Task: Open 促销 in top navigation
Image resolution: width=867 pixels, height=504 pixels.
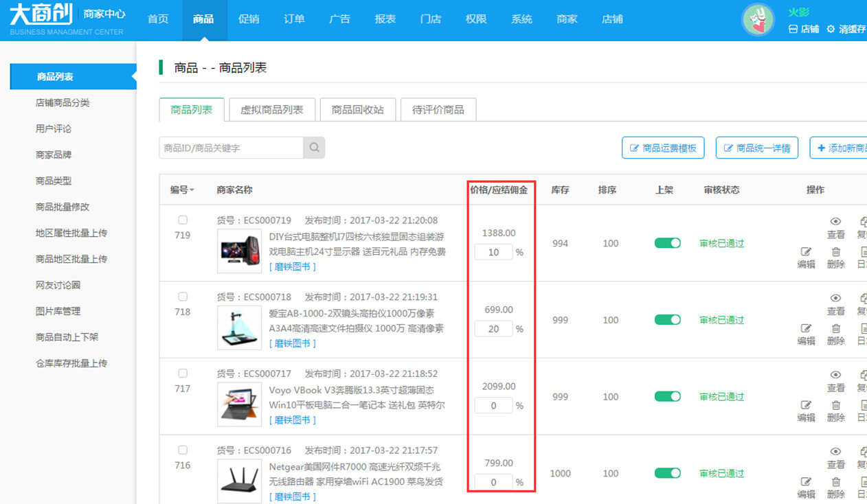Action: pos(249,19)
